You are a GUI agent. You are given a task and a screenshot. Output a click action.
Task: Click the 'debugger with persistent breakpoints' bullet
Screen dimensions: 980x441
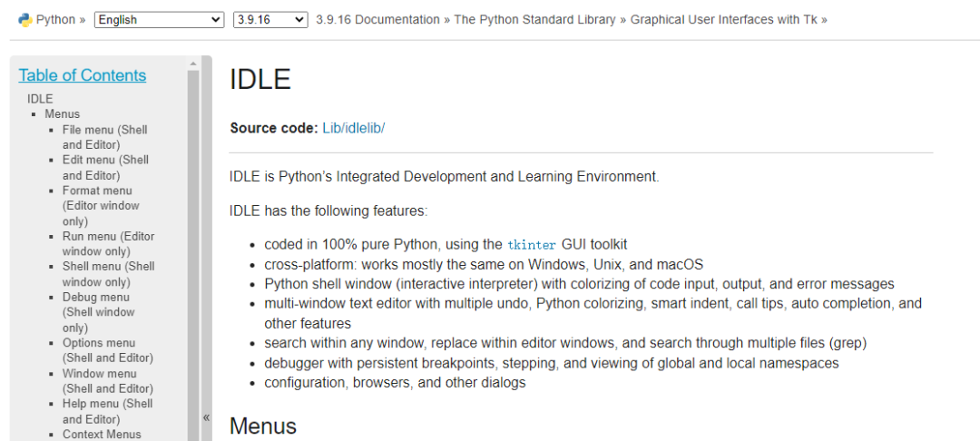[552, 363]
